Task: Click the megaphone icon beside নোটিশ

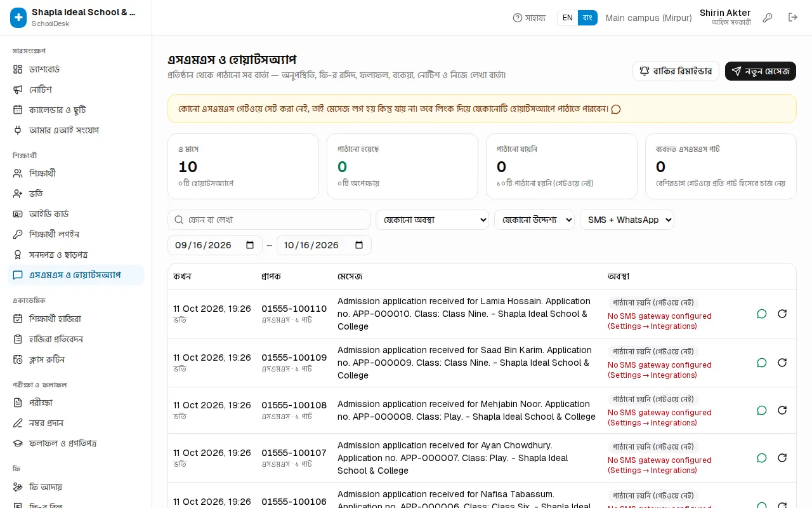Action: (x=18, y=90)
